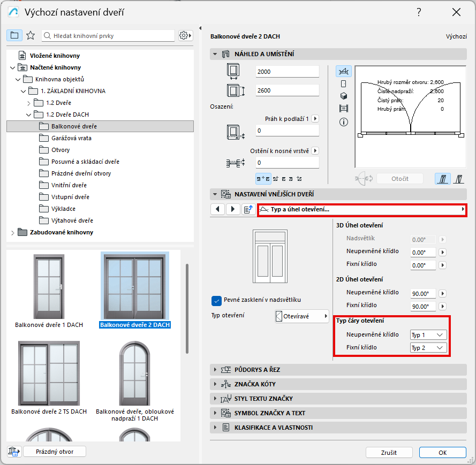The image size is (476, 465).
Task: Show 3D cube preview of door
Action: coord(344,96)
